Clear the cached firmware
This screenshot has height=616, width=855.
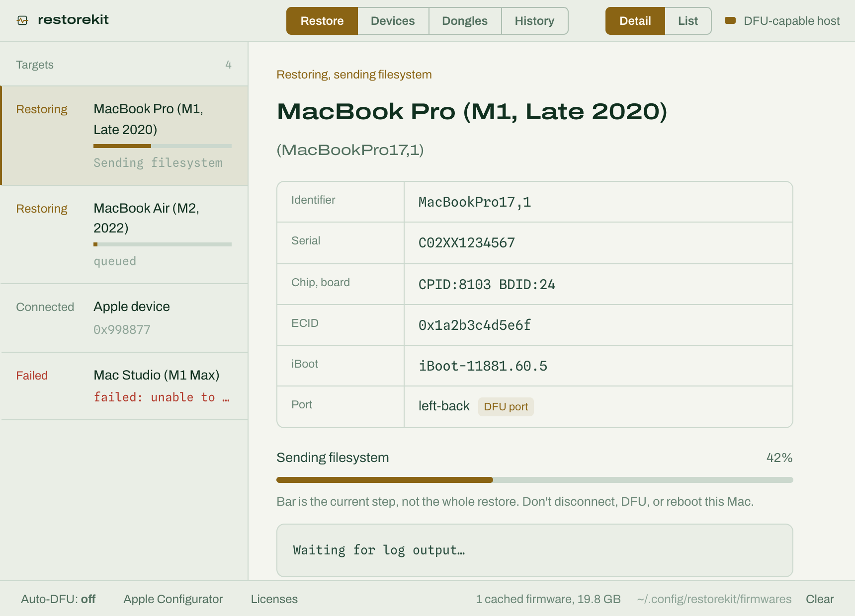pyautogui.click(x=820, y=599)
